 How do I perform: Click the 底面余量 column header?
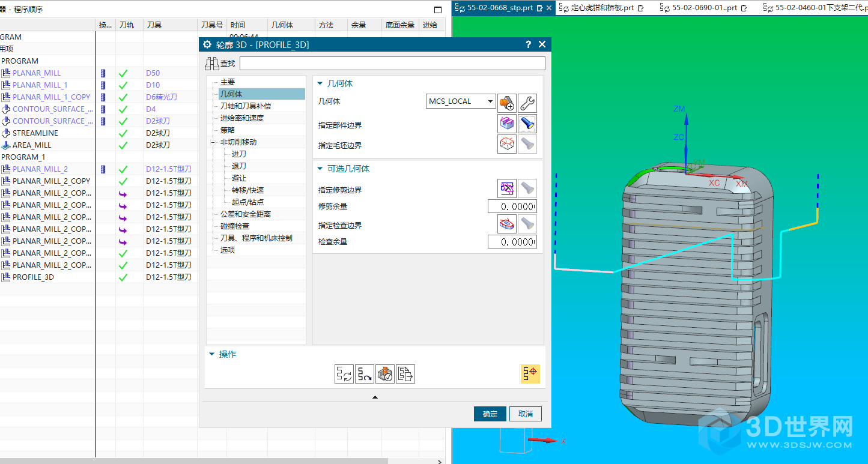click(x=399, y=25)
